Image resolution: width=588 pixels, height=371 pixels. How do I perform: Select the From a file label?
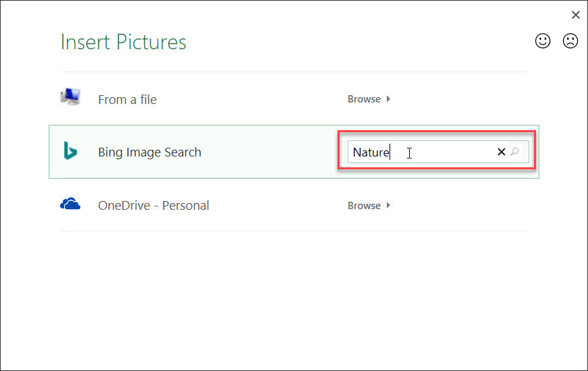127,99
